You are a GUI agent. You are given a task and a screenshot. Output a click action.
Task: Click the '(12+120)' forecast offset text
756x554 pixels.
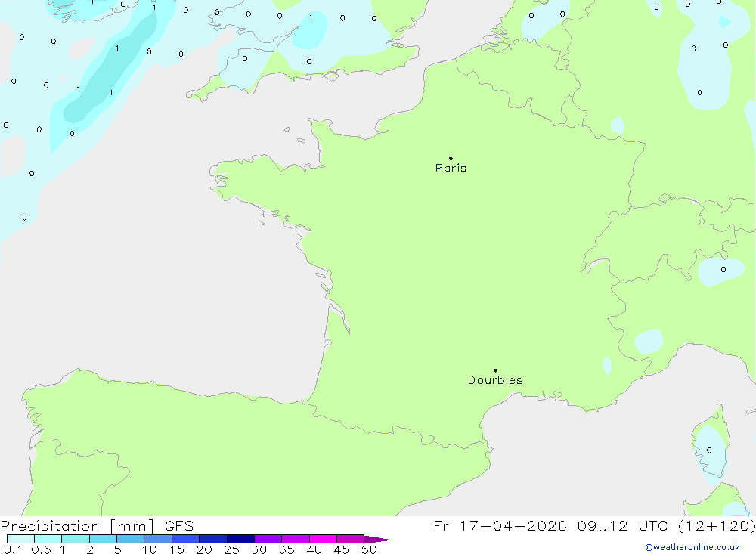[717, 526]
